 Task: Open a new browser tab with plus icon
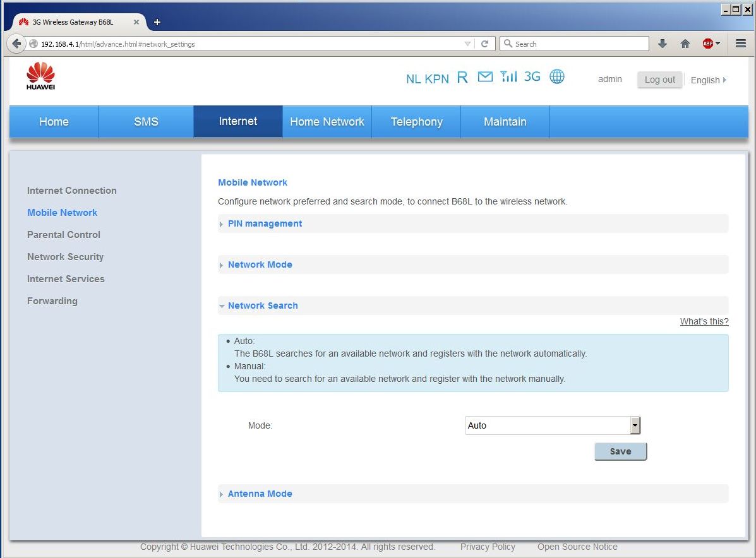pos(157,22)
